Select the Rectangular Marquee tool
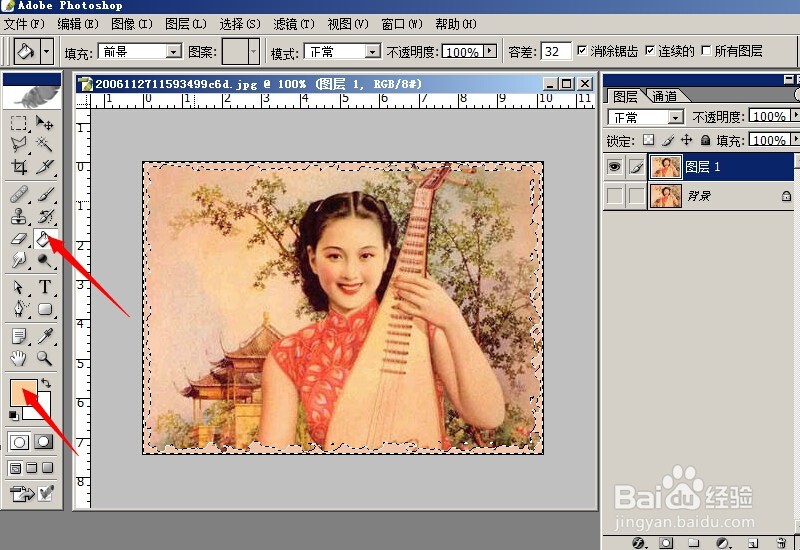 [19, 123]
